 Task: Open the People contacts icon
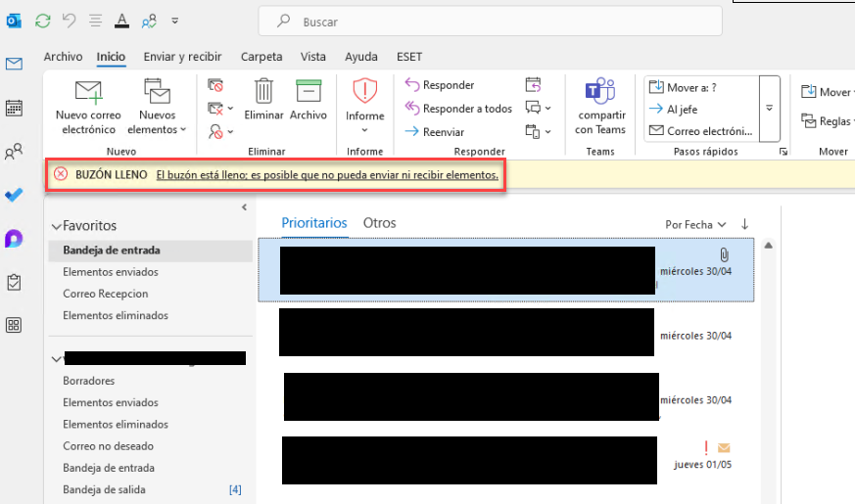[14, 152]
